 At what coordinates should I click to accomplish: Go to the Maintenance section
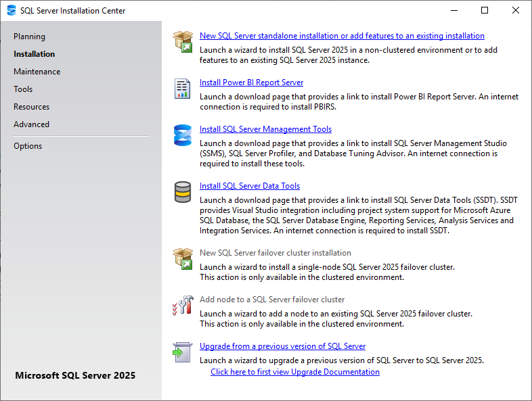click(x=37, y=72)
